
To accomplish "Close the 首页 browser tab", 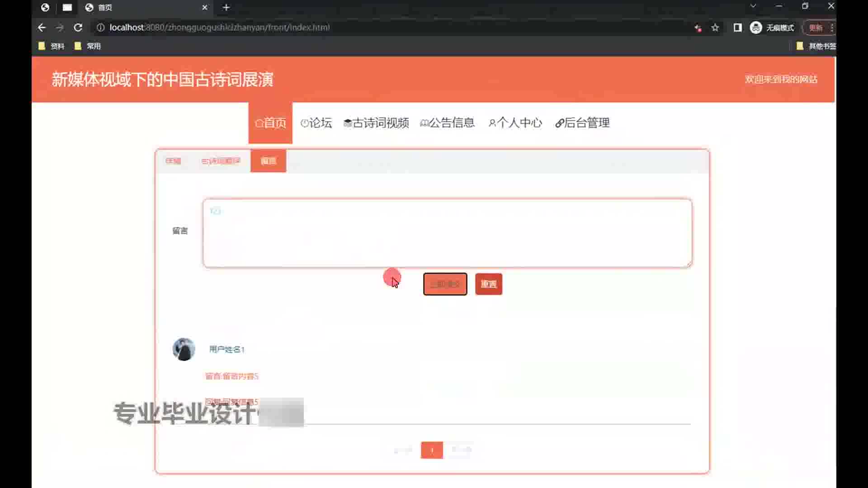I will [204, 7].
